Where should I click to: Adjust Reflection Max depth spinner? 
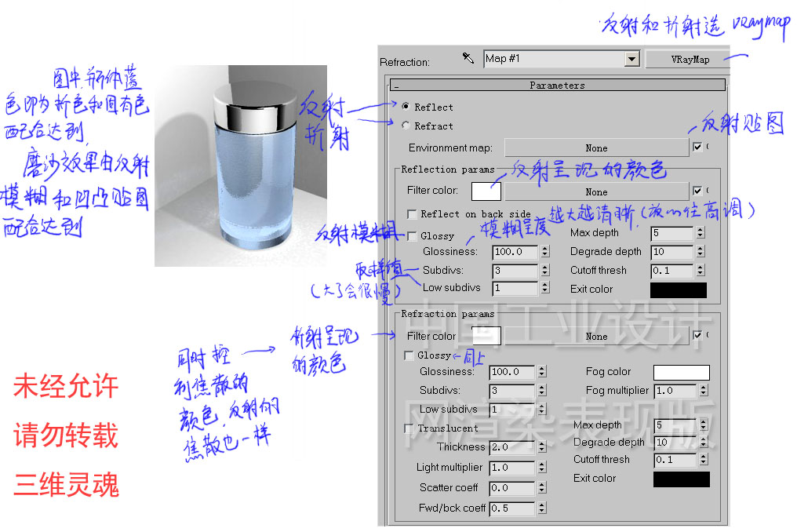point(701,233)
